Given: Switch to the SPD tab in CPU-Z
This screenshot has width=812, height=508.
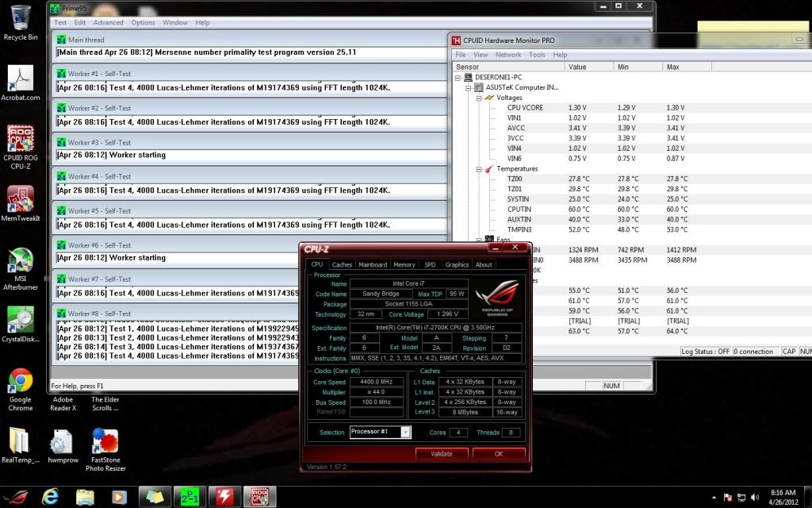Looking at the screenshot, I should (430, 264).
